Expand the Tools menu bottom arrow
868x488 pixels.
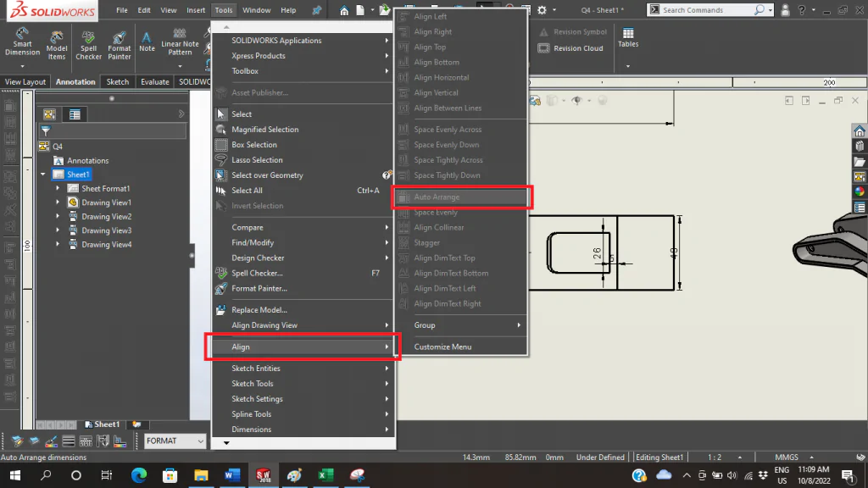(226, 442)
